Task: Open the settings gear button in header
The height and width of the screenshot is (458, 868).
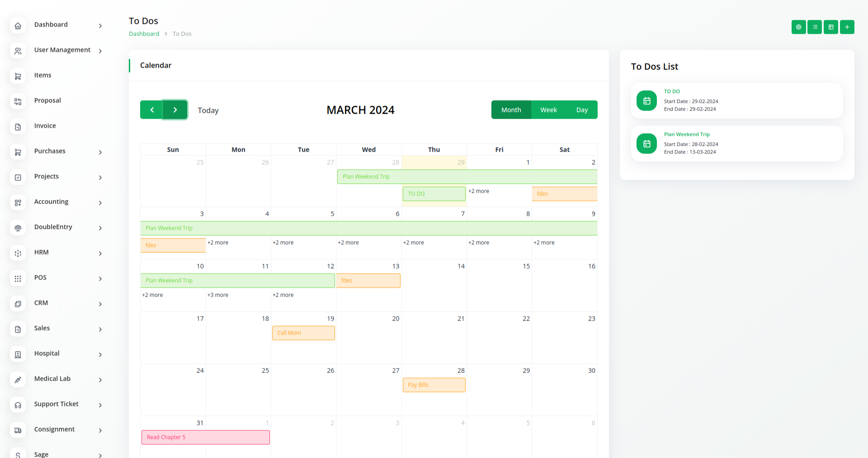Action: (798, 27)
